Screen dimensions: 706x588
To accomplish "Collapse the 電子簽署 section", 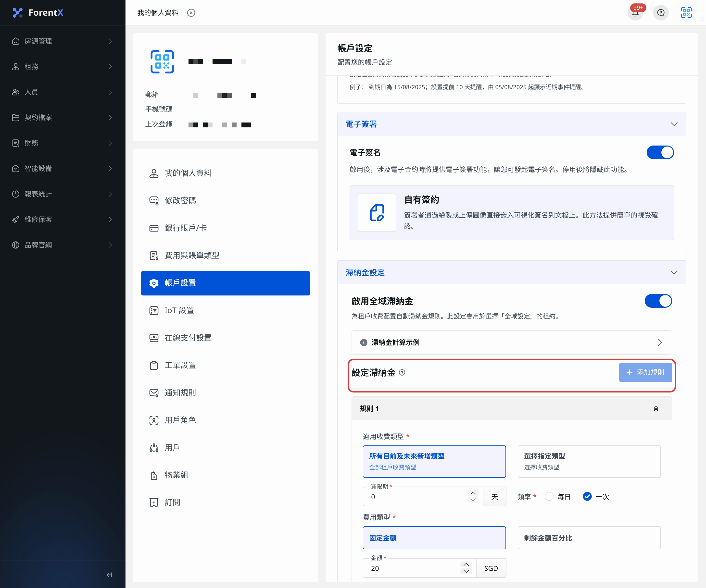I will click(674, 124).
